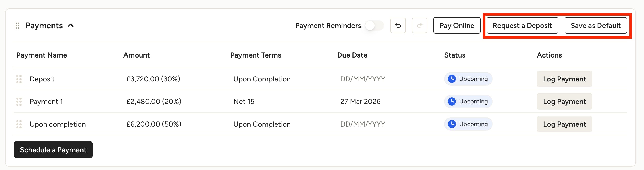Image resolution: width=644 pixels, height=170 pixels.
Task: Click the Upon completion row drag handle
Action: pyautogui.click(x=19, y=124)
